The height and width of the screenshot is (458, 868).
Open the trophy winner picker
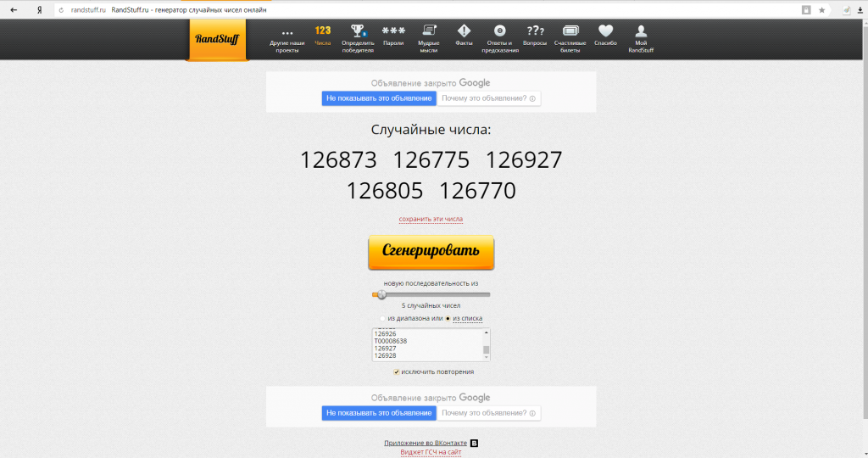point(358,39)
